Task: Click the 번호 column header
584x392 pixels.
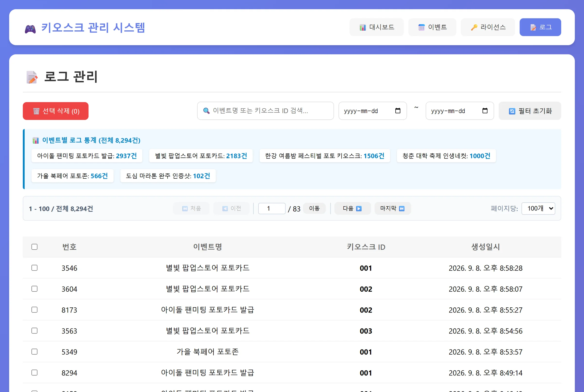Action: click(69, 247)
